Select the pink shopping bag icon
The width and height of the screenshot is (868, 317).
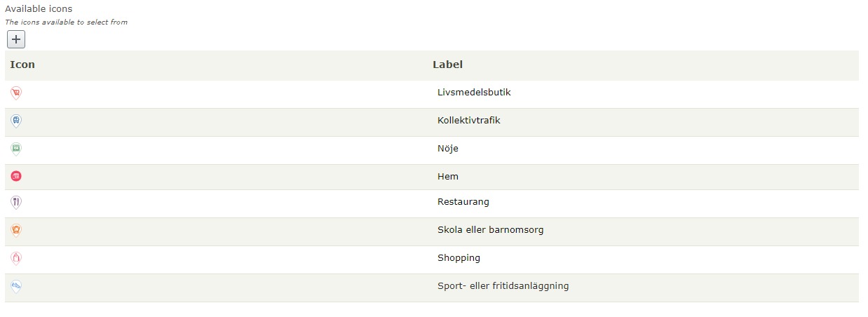[x=16, y=258]
